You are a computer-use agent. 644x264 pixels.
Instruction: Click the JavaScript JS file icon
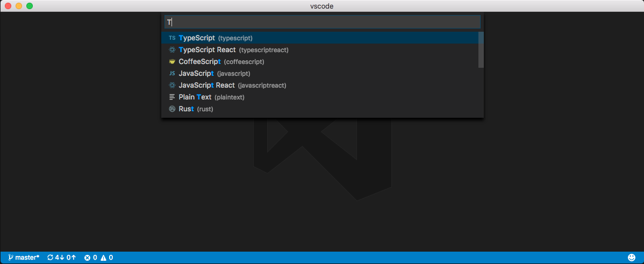tap(172, 74)
